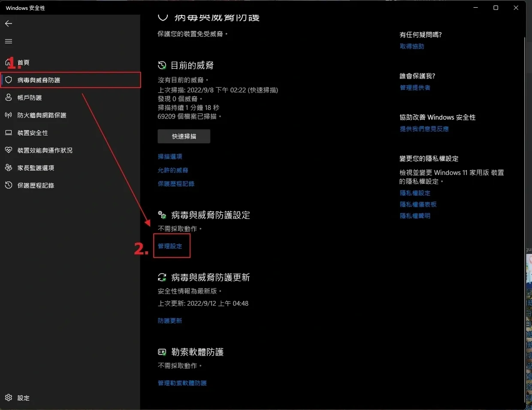Open 病毒與威脅防護 sidebar item
The height and width of the screenshot is (410, 532).
point(70,80)
